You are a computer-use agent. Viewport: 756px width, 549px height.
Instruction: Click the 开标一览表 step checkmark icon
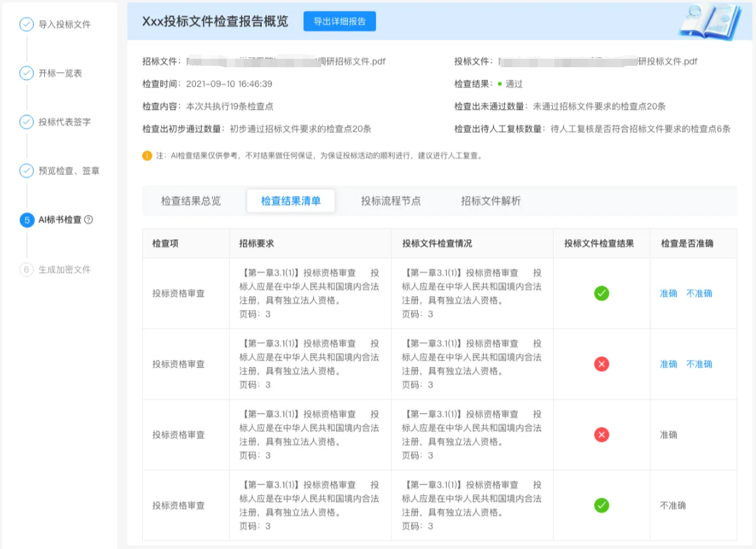coord(27,73)
